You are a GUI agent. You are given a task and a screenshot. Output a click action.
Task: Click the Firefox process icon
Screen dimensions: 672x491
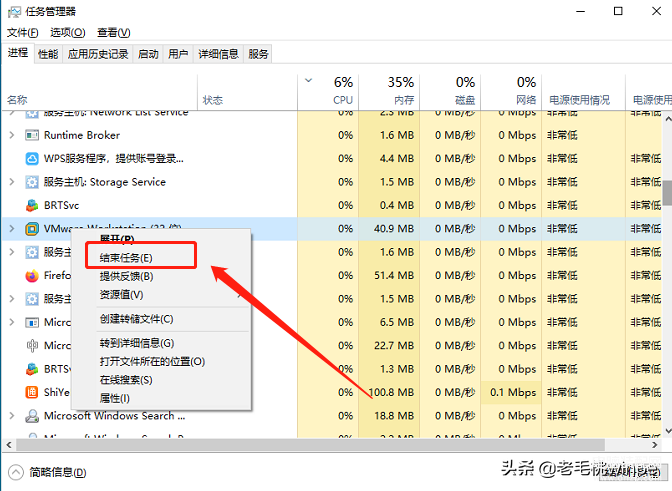(x=32, y=275)
